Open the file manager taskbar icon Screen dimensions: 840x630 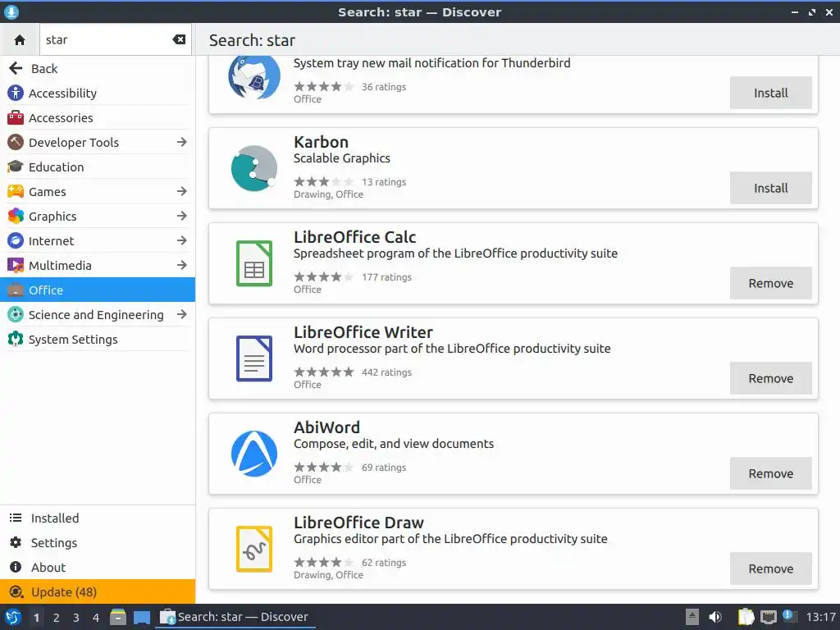click(118, 617)
